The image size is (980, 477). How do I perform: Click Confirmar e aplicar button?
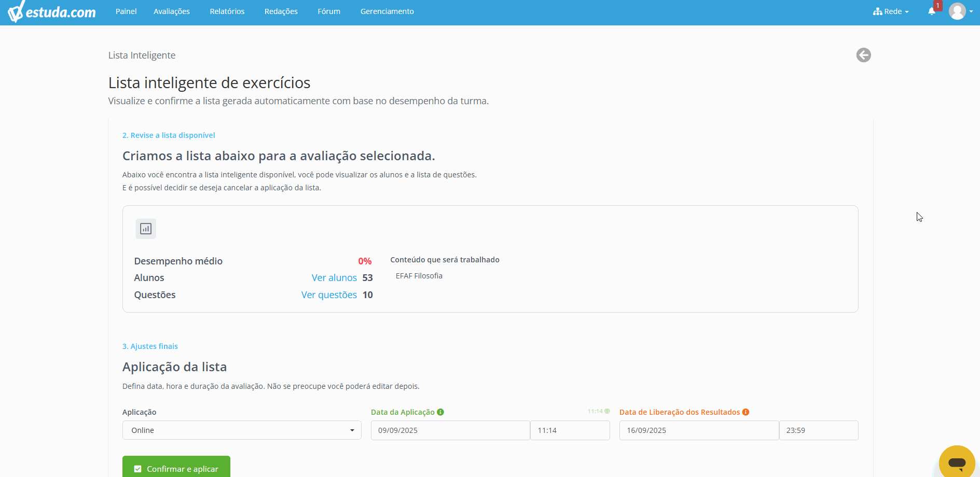176,467
